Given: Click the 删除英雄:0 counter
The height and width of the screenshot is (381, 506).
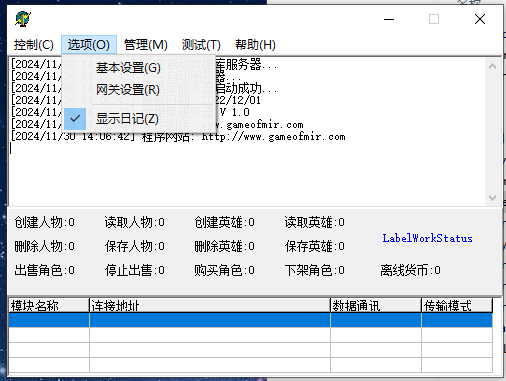Looking at the screenshot, I should pyautogui.click(x=225, y=246).
